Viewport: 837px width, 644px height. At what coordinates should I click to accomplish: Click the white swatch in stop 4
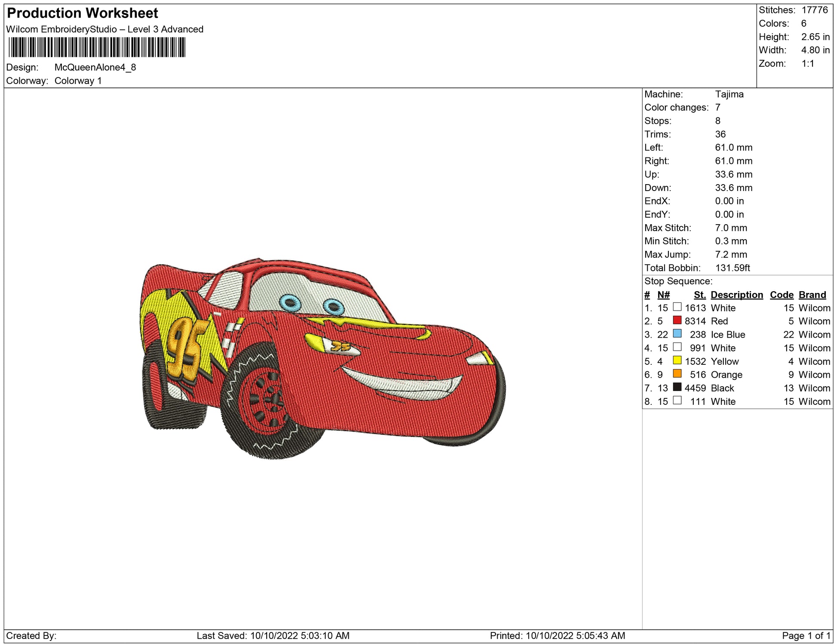(x=677, y=347)
